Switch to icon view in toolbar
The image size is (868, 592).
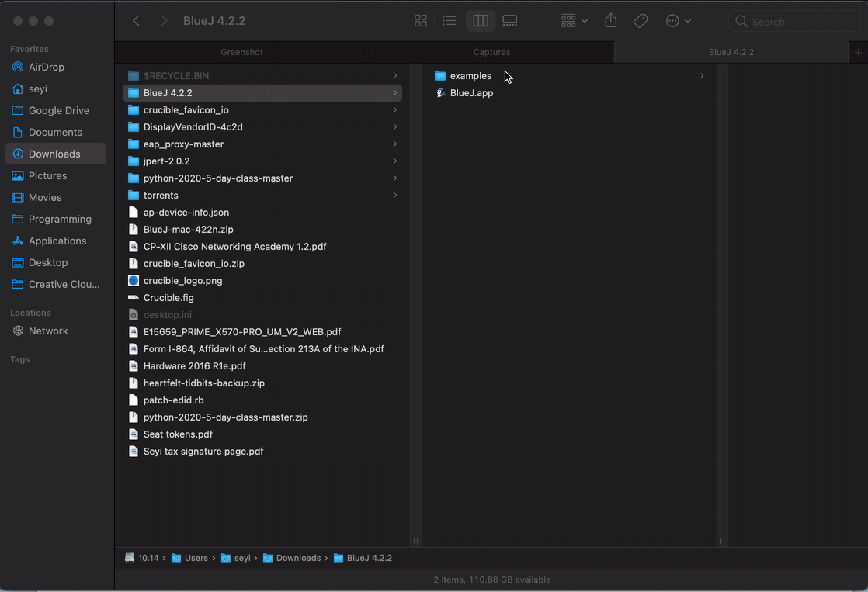coord(421,21)
